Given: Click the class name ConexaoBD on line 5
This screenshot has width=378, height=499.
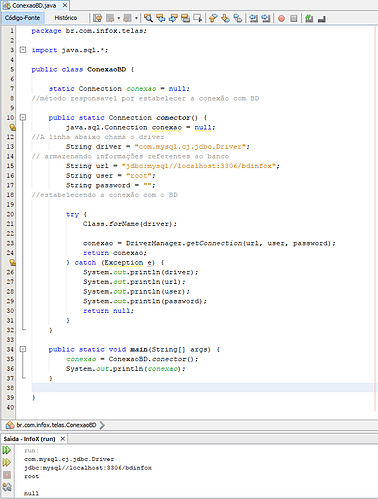Looking at the screenshot, I should (107, 69).
